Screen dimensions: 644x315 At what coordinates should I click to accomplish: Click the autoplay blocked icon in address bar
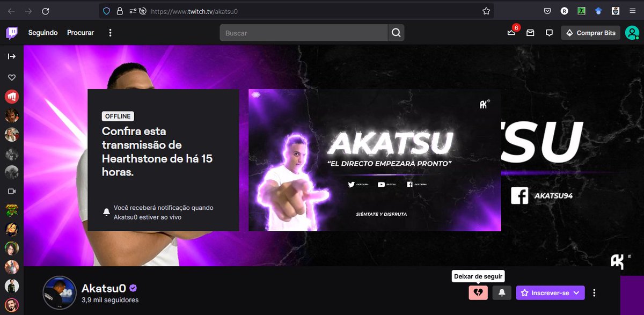142,11
